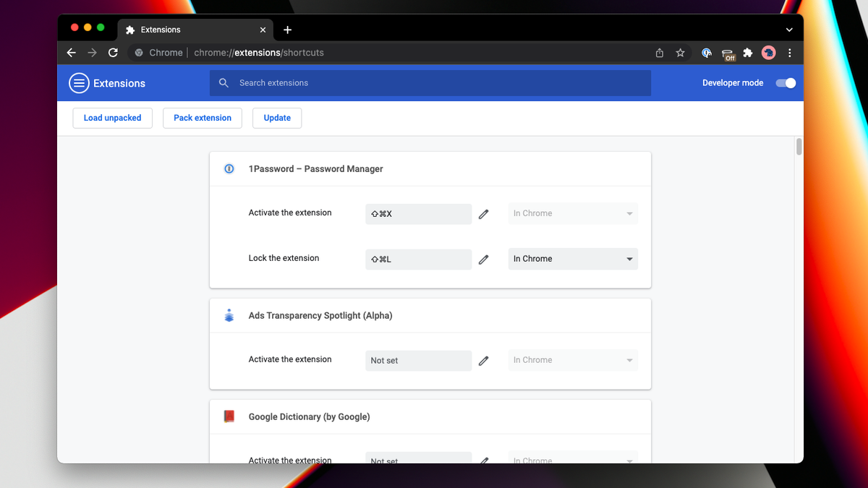
Task: Open the Extensions puzzle-piece icon in toolbar
Action: point(747,52)
